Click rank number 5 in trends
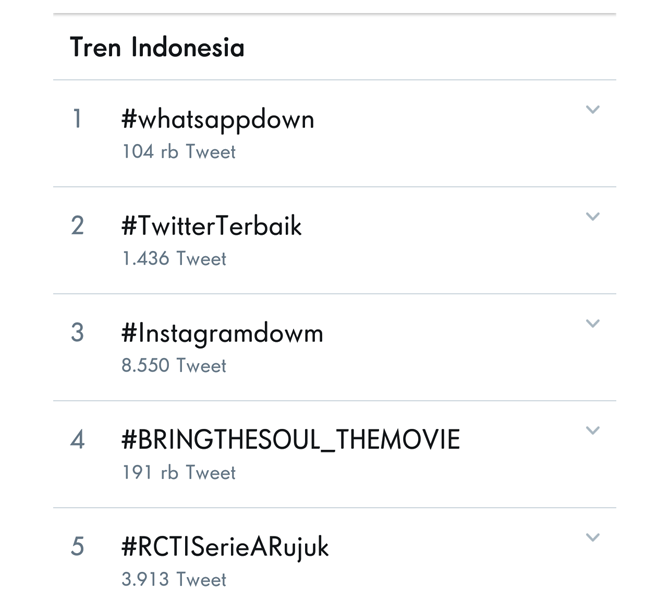This screenshot has width=670, height=610. point(77,547)
